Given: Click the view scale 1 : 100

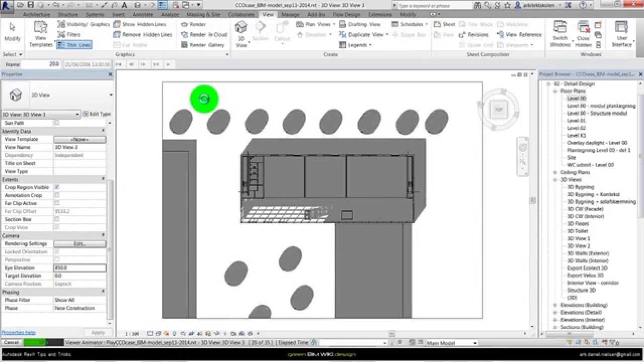Looking at the screenshot, I should (x=132, y=333).
